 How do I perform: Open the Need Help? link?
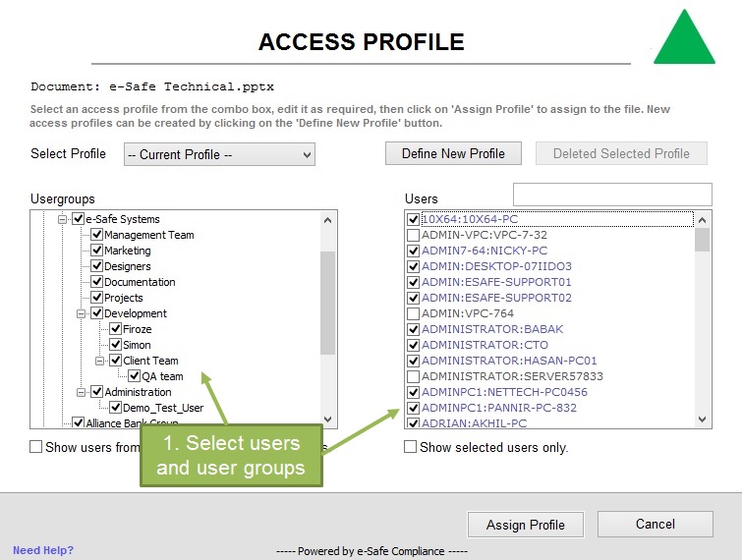tap(42, 550)
